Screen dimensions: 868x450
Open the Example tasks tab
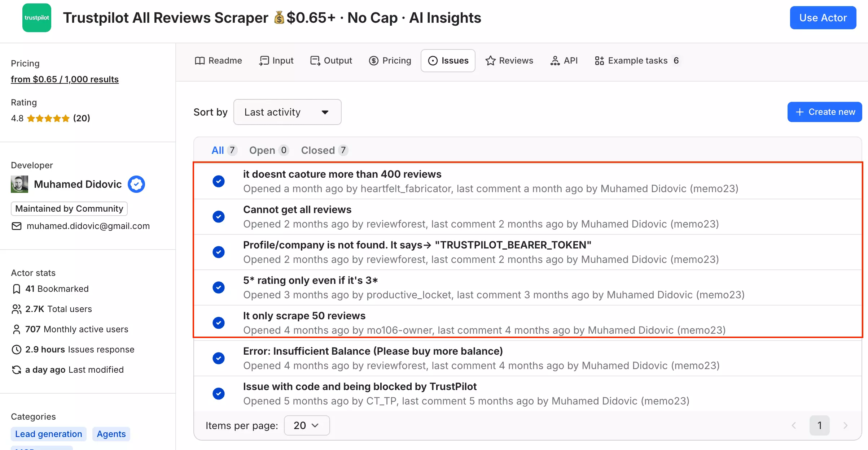[637, 60]
